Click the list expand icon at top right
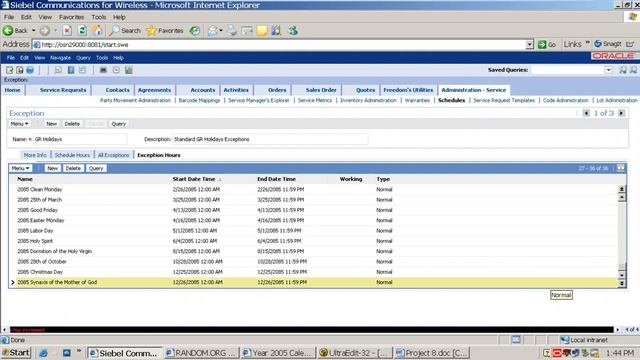The height and width of the screenshot is (360, 640). click(x=620, y=168)
